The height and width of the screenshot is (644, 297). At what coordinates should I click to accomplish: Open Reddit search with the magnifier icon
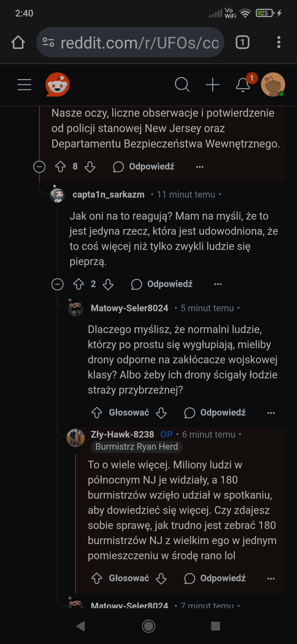coord(182,84)
